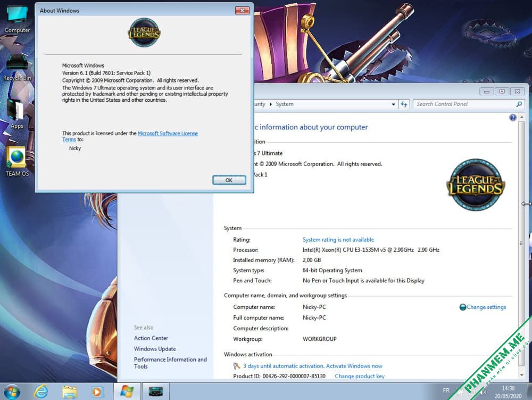The width and height of the screenshot is (532, 400).
Task: Open Windows Update in See also
Action: [155, 349]
